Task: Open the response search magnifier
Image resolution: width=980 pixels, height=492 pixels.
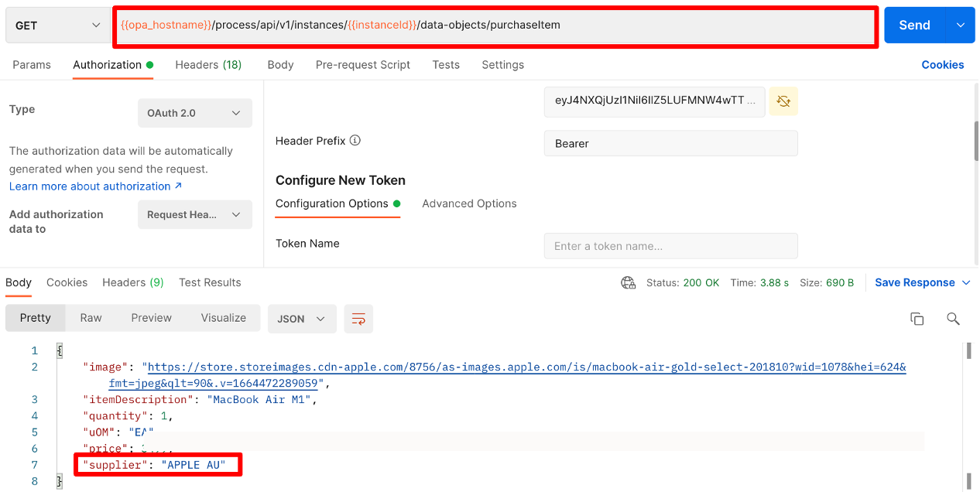Action: click(953, 319)
